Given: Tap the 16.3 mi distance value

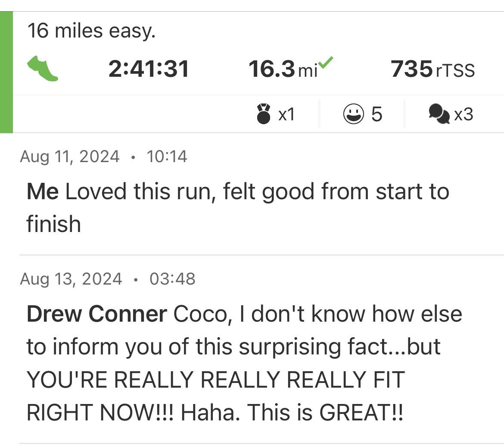Looking at the screenshot, I should click(283, 69).
